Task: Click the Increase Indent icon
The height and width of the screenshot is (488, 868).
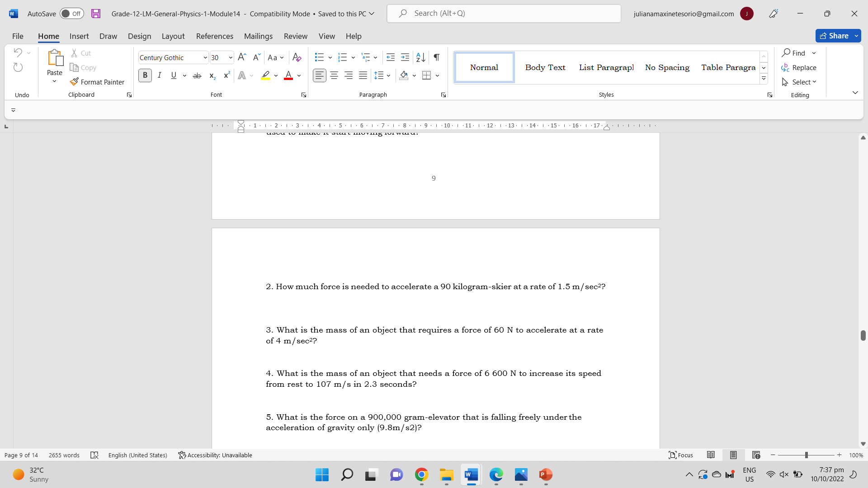Action: pyautogui.click(x=405, y=57)
